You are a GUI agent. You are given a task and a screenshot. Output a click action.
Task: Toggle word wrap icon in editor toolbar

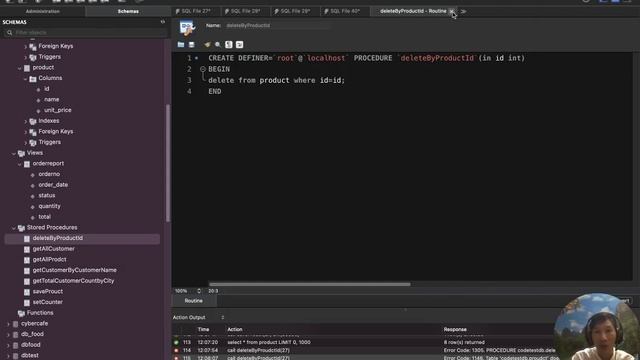click(x=240, y=44)
